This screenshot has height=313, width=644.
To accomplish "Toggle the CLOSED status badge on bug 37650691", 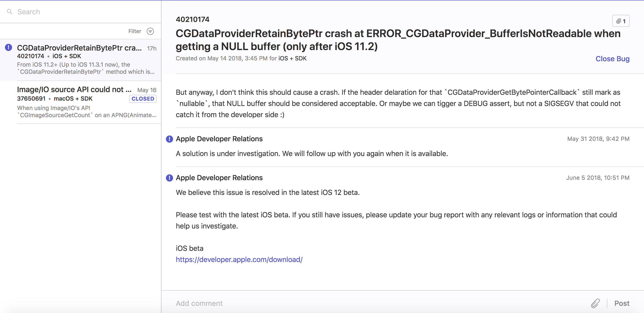I will [x=142, y=99].
